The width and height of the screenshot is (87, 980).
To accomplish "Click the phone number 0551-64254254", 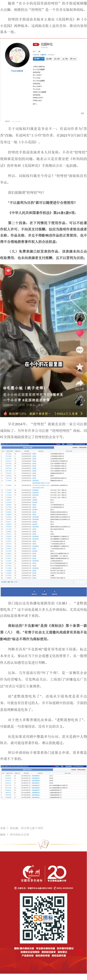I will click(65, 888).
